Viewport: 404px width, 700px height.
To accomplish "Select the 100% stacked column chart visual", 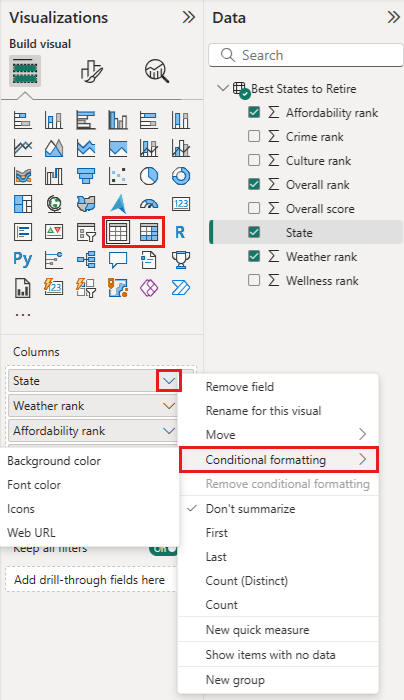I will [181, 120].
